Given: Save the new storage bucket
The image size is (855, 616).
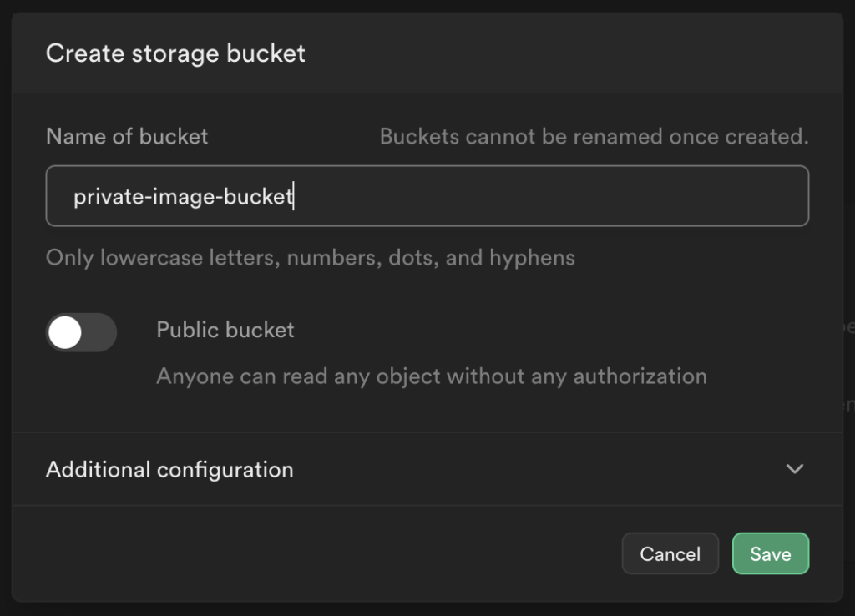Looking at the screenshot, I should [x=770, y=554].
